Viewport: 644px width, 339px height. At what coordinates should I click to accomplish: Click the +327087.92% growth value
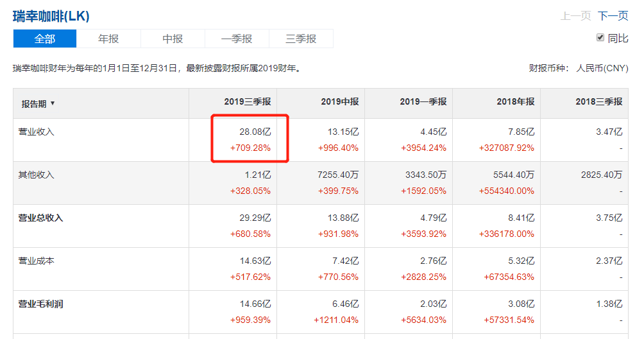click(x=506, y=148)
